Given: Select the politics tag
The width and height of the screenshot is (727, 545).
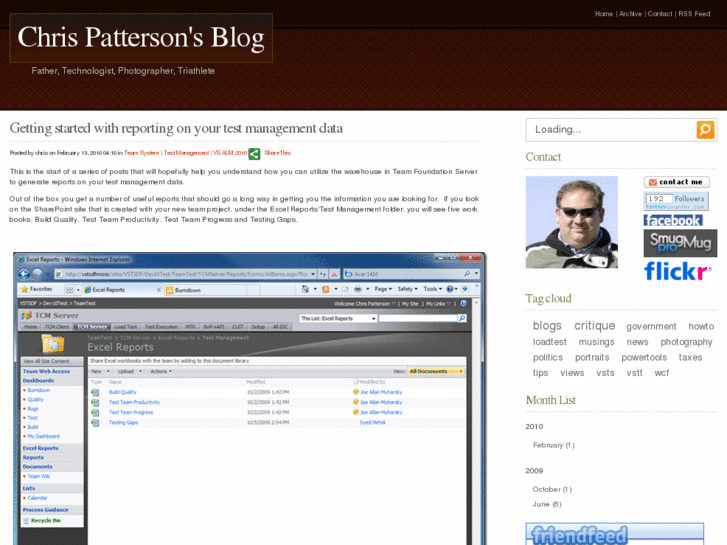Looking at the screenshot, I should [548, 358].
